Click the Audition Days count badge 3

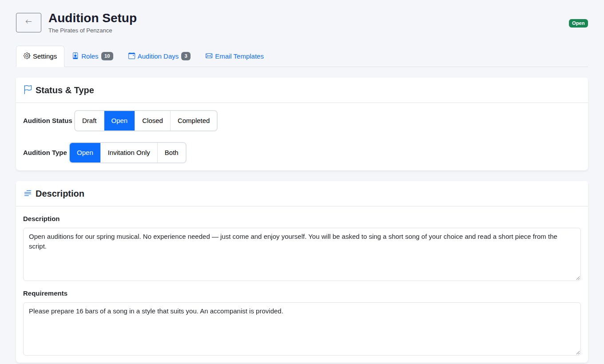(186, 56)
